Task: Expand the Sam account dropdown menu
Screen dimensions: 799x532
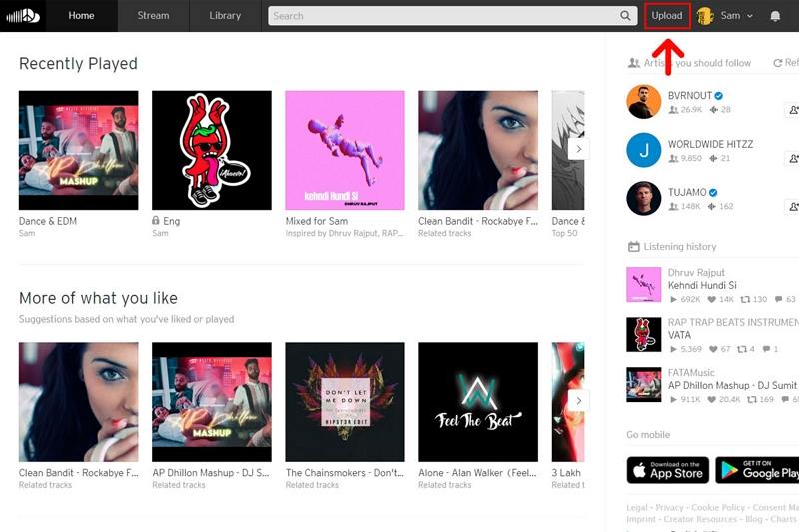Action: [x=750, y=16]
